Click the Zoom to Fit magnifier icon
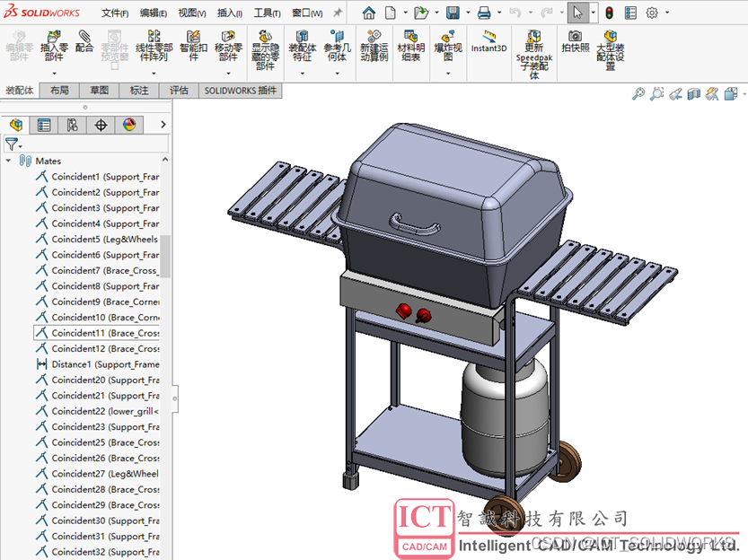 638,93
